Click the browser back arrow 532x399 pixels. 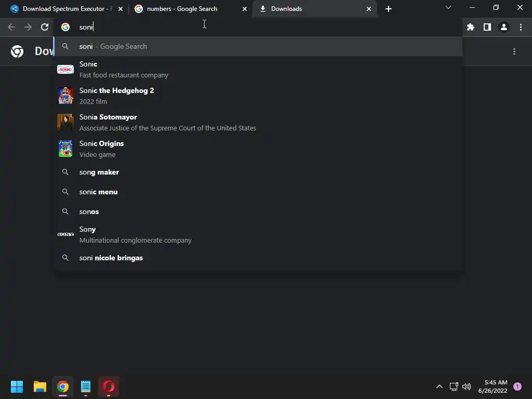(11, 27)
